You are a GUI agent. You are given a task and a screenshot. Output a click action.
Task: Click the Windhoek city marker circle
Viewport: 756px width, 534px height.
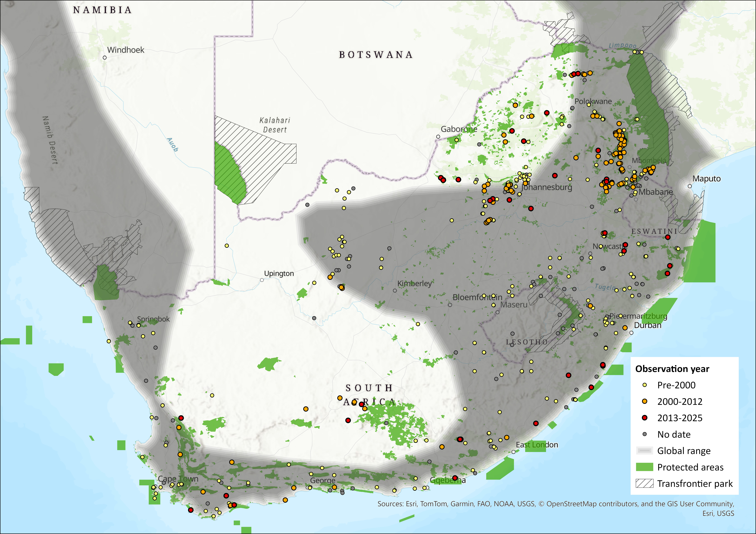[x=105, y=58]
